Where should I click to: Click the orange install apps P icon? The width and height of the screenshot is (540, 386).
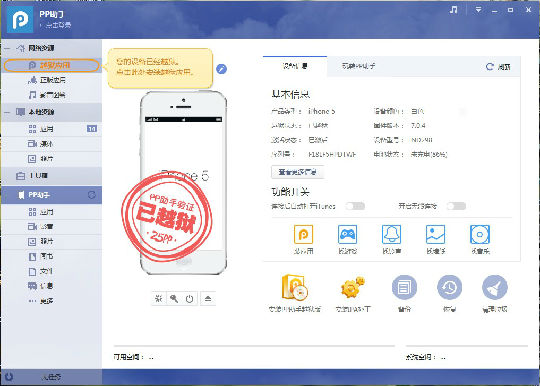(303, 234)
